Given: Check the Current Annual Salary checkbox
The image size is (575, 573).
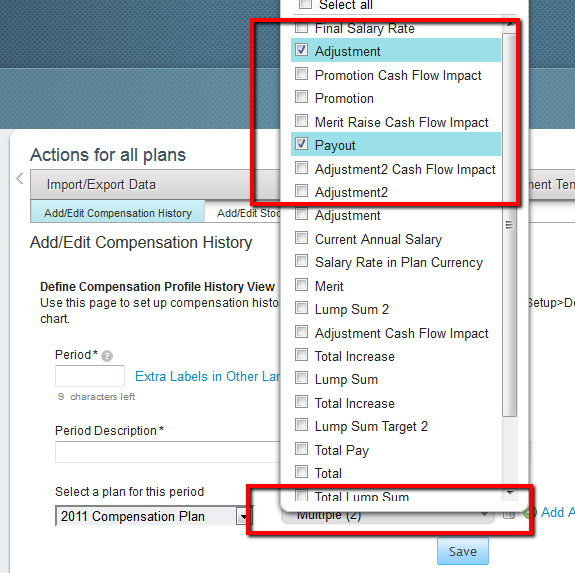Looking at the screenshot, I should (301, 238).
